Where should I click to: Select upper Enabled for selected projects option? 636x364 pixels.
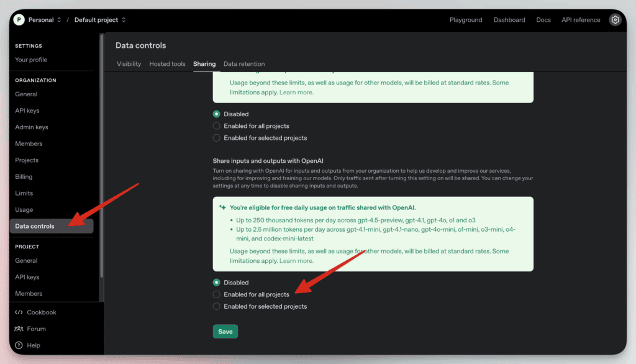point(217,138)
